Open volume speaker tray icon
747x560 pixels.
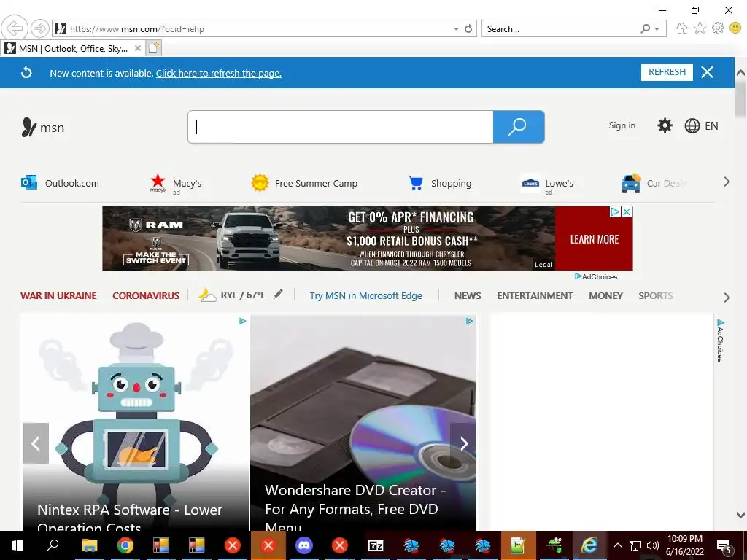(x=653, y=545)
